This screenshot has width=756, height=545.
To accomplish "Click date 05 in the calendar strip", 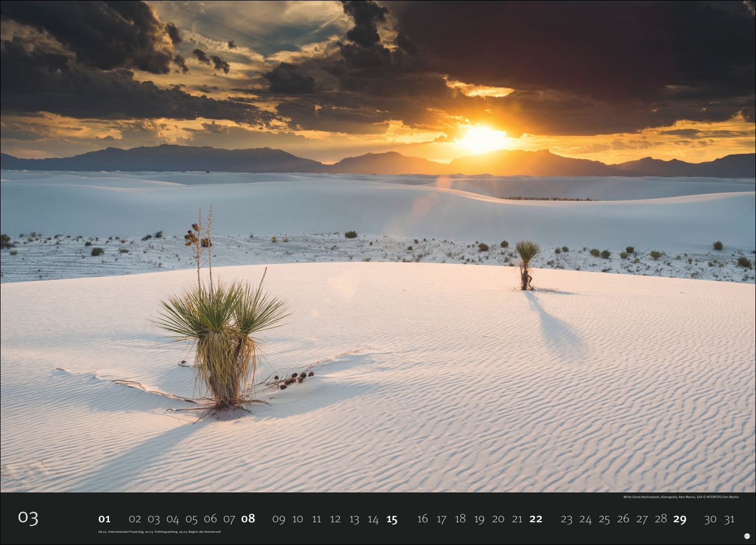I will click(191, 519).
